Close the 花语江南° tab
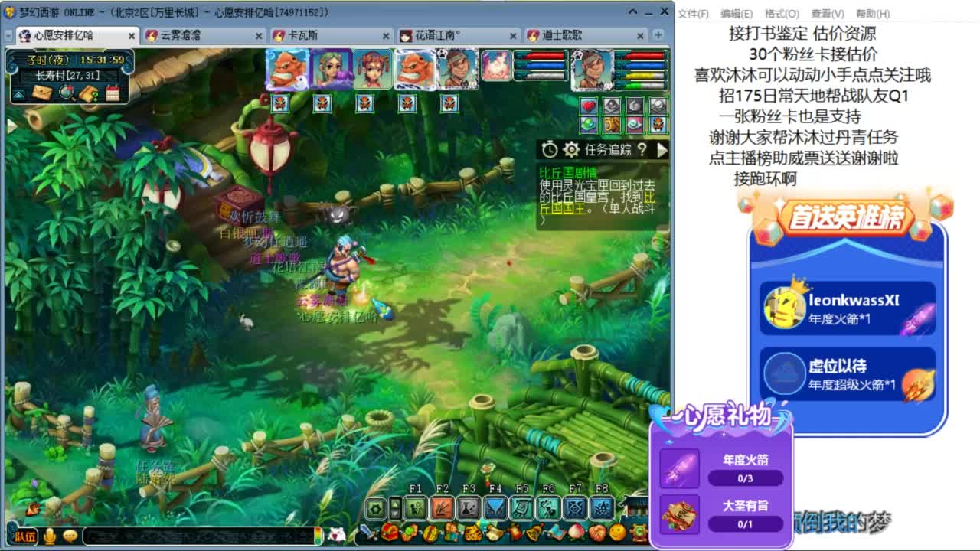 [514, 36]
